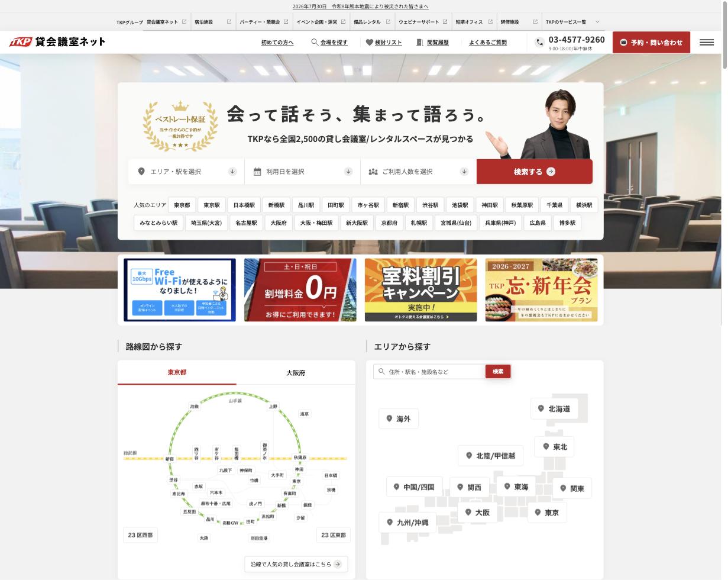Screen dimensions: 728x580
Task: Click 秋葉原 station on route map
Action: pyautogui.click(x=300, y=457)
